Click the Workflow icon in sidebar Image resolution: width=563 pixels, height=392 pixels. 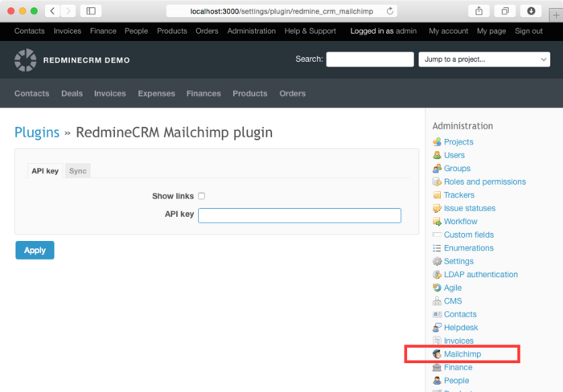(437, 222)
